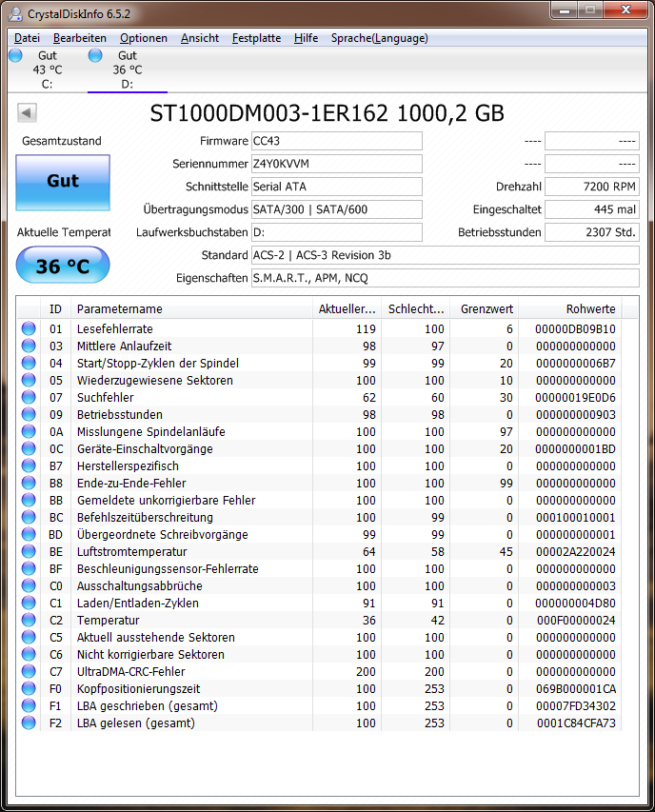Sort by Parametername column header

tap(191, 309)
